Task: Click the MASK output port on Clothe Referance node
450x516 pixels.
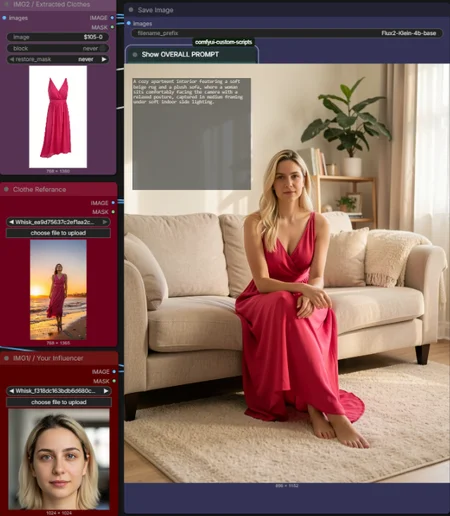Action: pyautogui.click(x=113, y=212)
